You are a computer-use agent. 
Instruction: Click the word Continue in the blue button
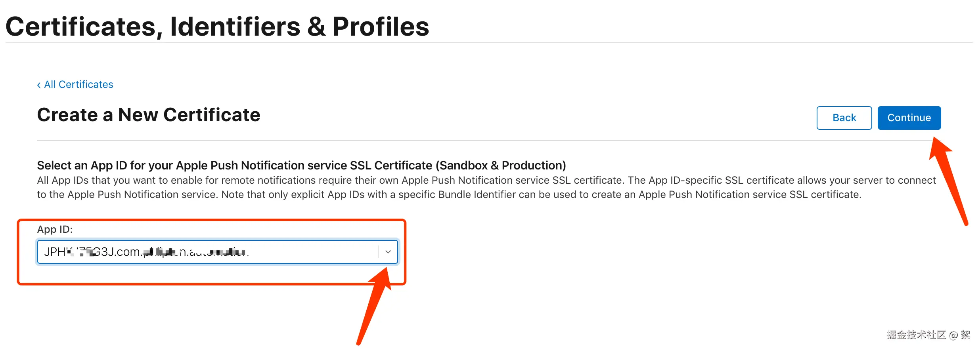[909, 118]
